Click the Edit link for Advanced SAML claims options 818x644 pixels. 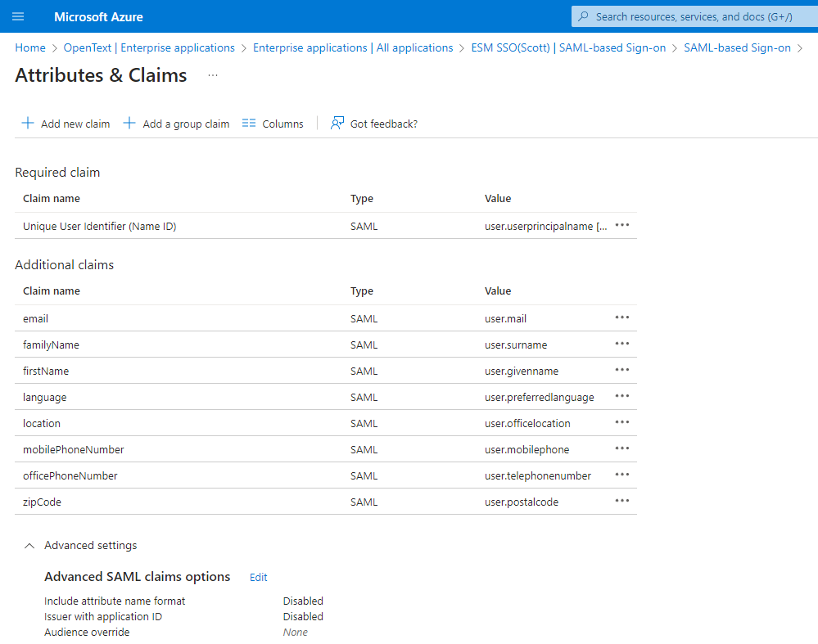(258, 577)
